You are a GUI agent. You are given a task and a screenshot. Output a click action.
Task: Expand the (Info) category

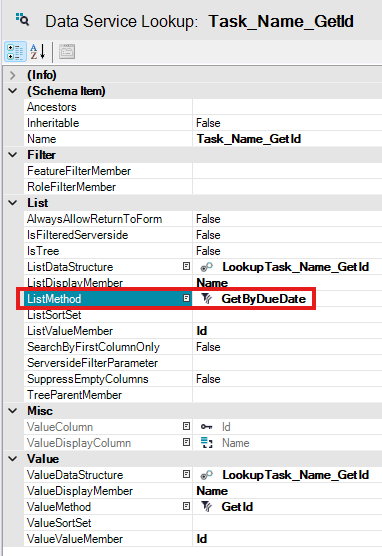(13, 75)
